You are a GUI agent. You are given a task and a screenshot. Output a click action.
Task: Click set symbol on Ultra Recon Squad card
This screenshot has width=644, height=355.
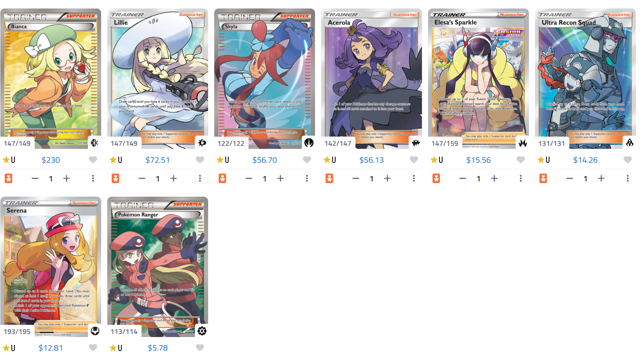(x=629, y=143)
